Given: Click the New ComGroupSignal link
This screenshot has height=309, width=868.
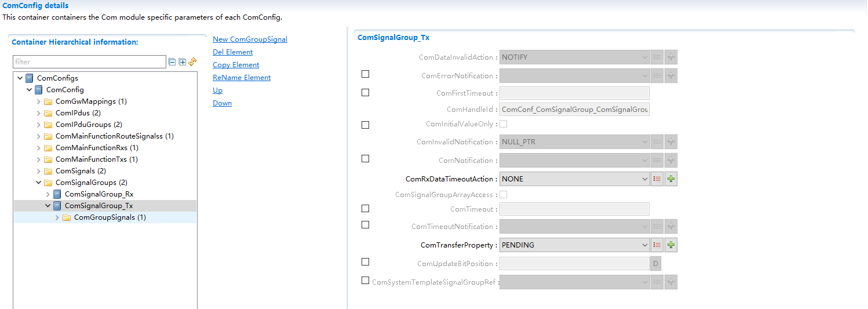Looking at the screenshot, I should [250, 39].
